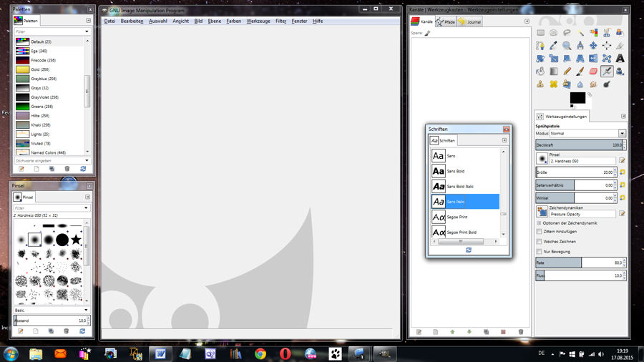The image size is (644, 362).
Task: Select the Grayblue (256) palette
Action: point(49,79)
